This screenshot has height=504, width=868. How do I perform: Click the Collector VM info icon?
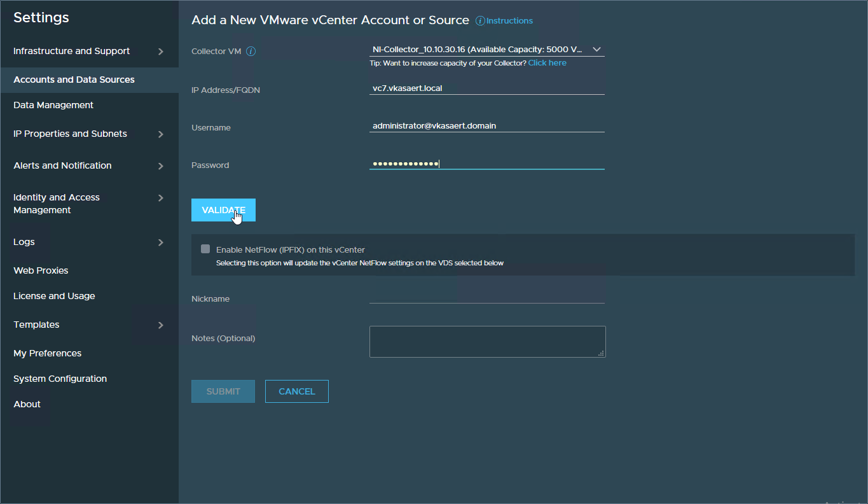251,52
